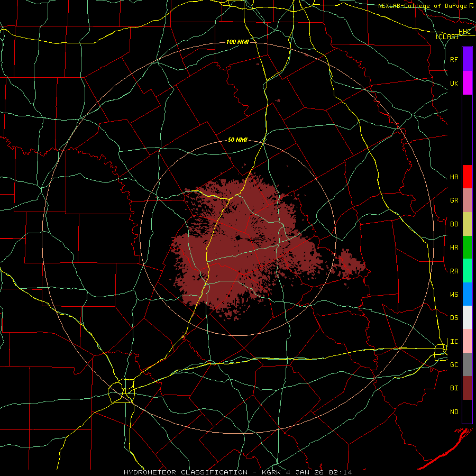Click the HA red legend swatch

(467, 177)
